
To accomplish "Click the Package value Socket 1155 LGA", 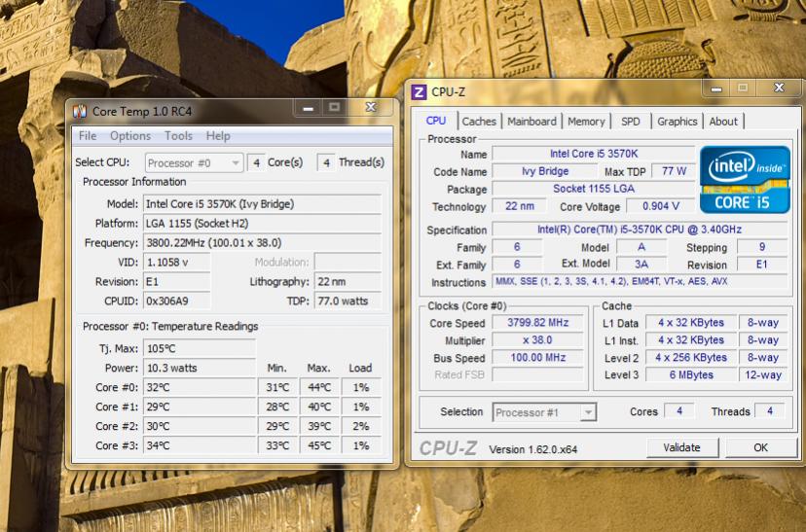I will click(594, 189).
